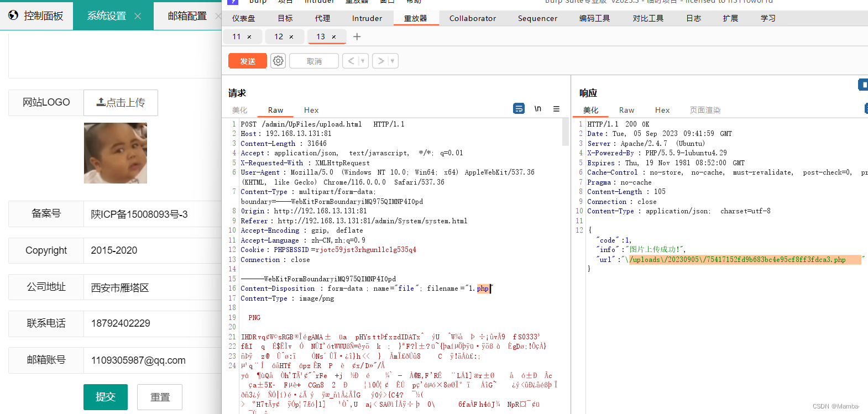
Task: Open the 重放器 repeater tab
Action: (416, 18)
